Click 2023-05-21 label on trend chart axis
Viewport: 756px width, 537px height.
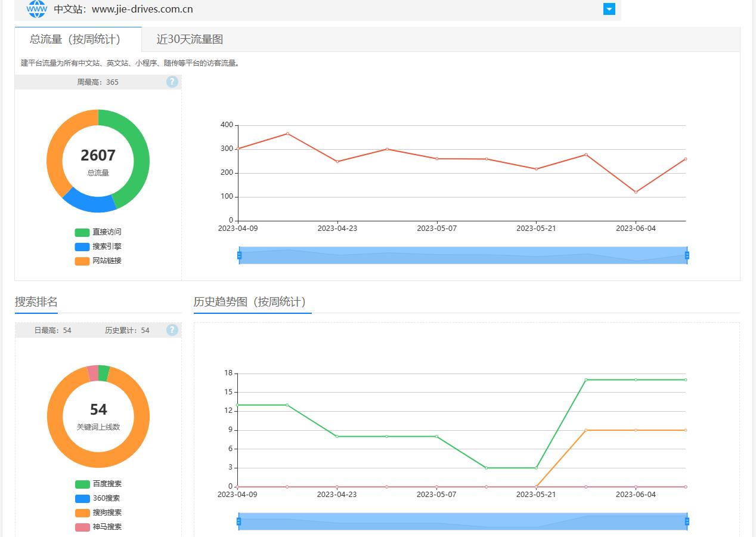tap(536, 495)
